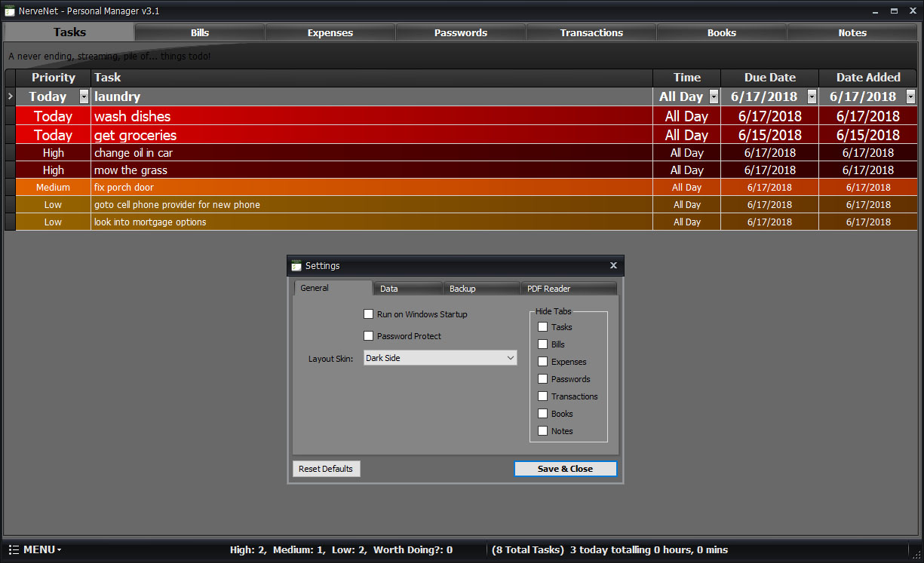The height and width of the screenshot is (563, 924).
Task: Minimize the NerveNet window
Action: [875, 11]
